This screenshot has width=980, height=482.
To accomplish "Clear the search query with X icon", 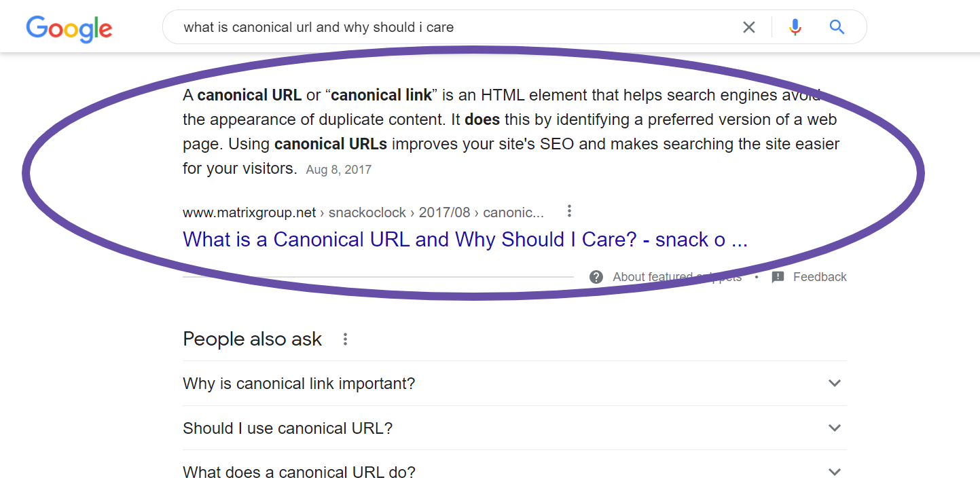I will 748,27.
